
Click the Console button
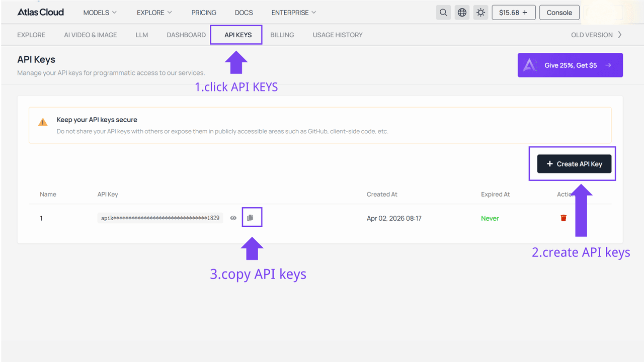[x=559, y=13]
